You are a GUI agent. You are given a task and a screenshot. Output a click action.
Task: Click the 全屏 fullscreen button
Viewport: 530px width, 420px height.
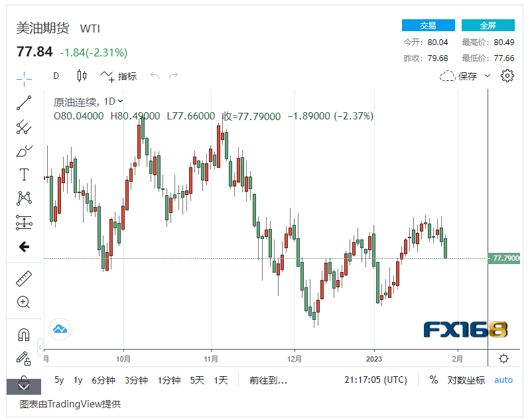(x=488, y=25)
